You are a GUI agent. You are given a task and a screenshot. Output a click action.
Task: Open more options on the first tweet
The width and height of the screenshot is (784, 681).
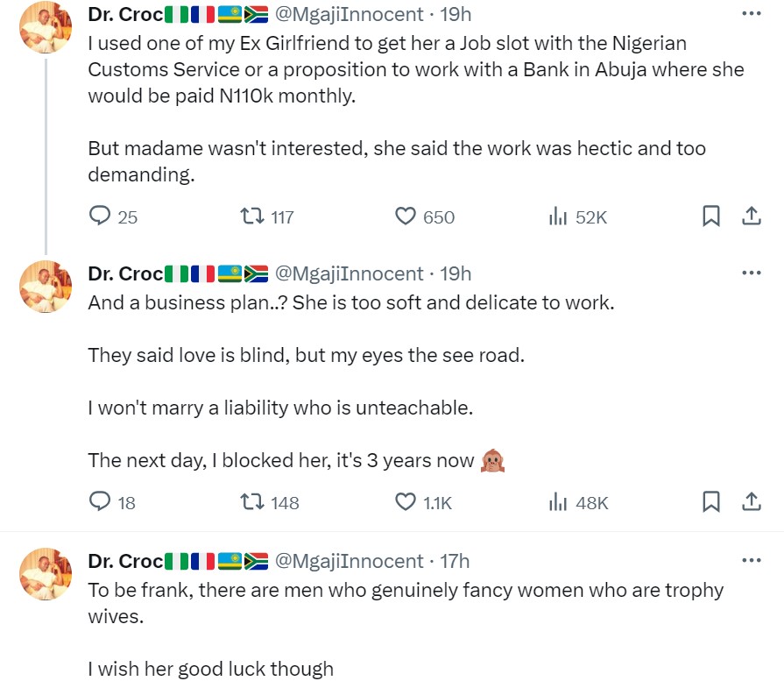coord(751,14)
